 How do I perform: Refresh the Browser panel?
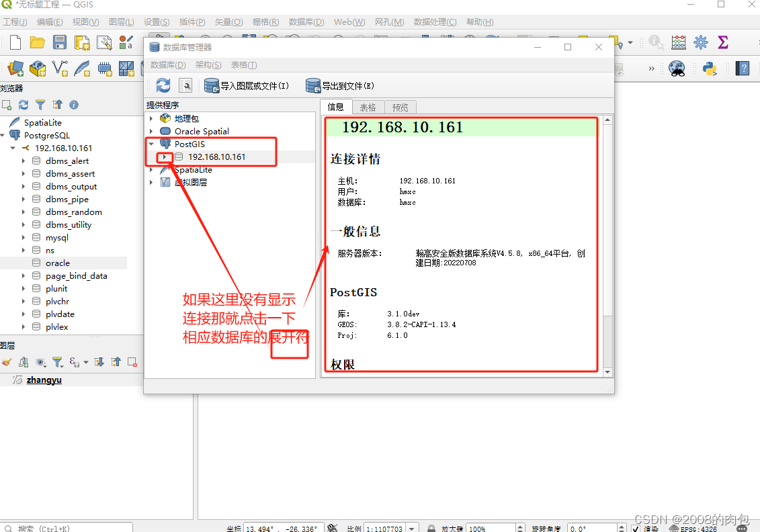coord(24,105)
